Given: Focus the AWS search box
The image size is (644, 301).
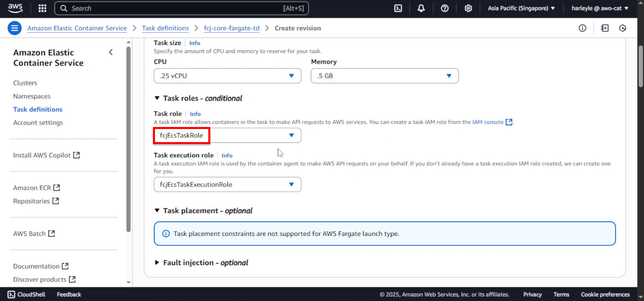Looking at the screenshot, I should 181,8.
